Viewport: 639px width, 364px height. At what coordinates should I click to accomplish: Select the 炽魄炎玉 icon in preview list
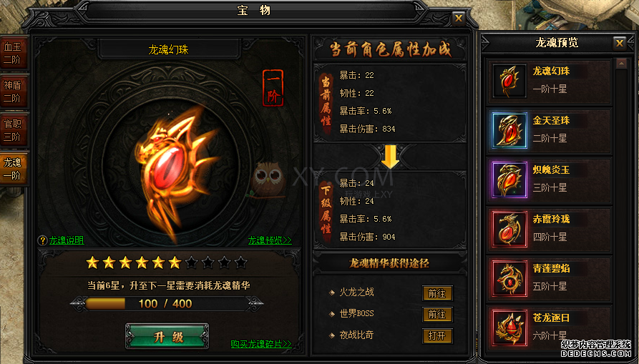click(509, 179)
